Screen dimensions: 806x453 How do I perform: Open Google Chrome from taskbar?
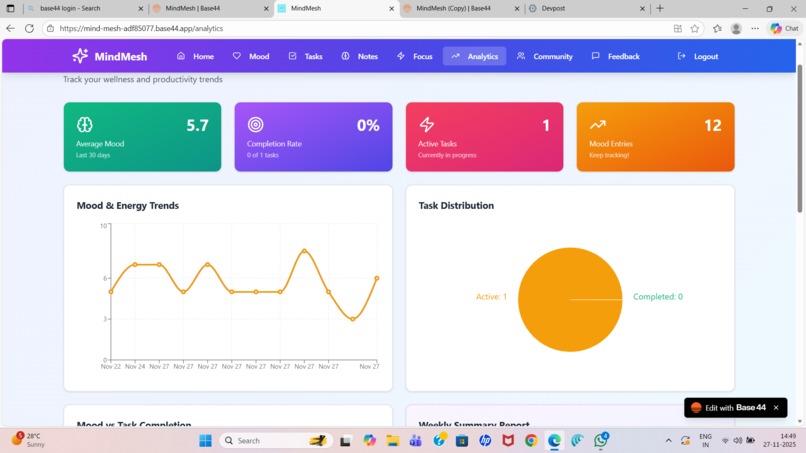(531, 441)
